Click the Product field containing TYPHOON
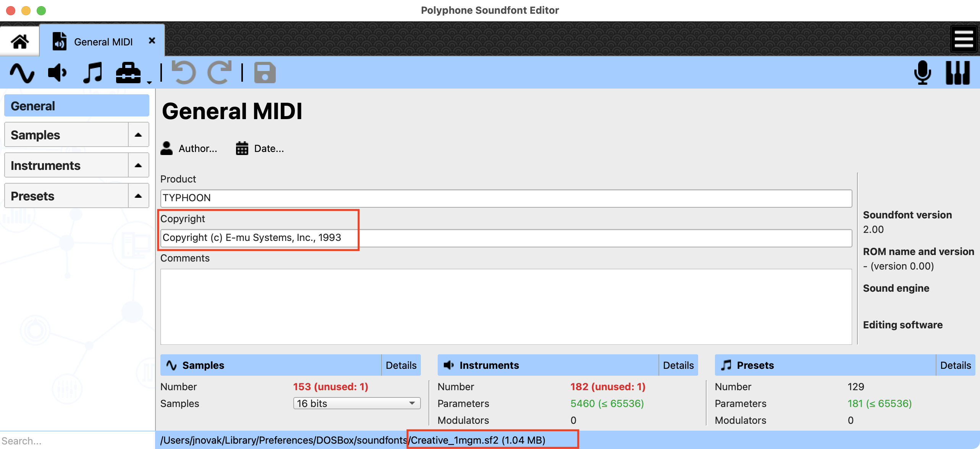The height and width of the screenshot is (449, 980). click(x=506, y=198)
